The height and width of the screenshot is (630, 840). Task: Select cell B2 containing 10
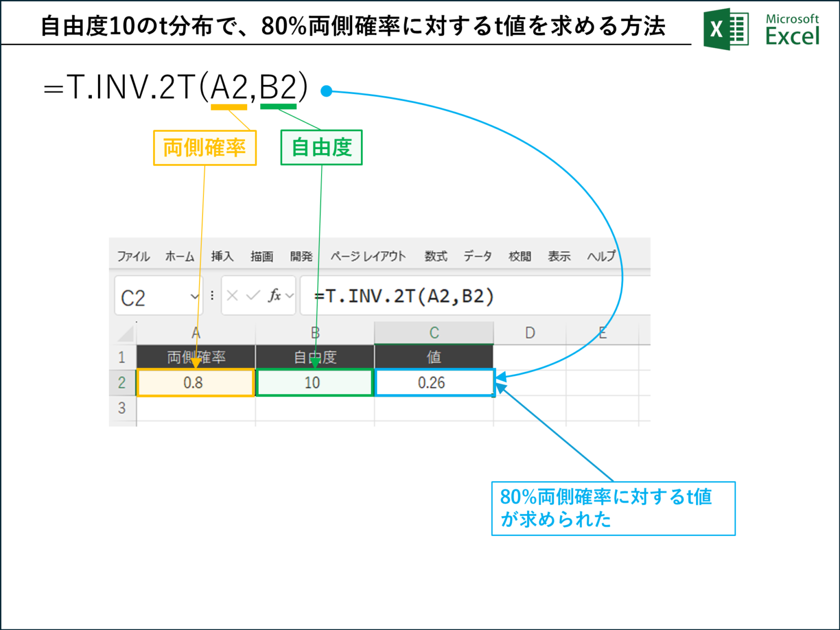[315, 383]
